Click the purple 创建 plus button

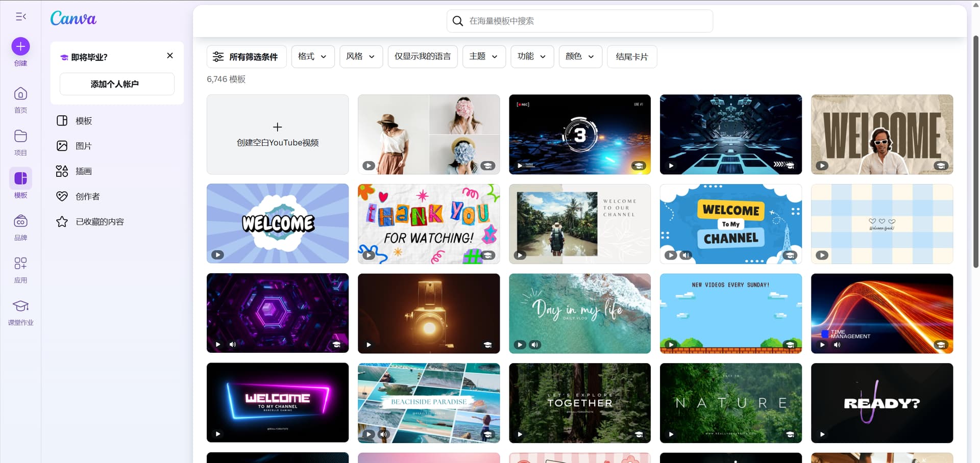click(20, 46)
